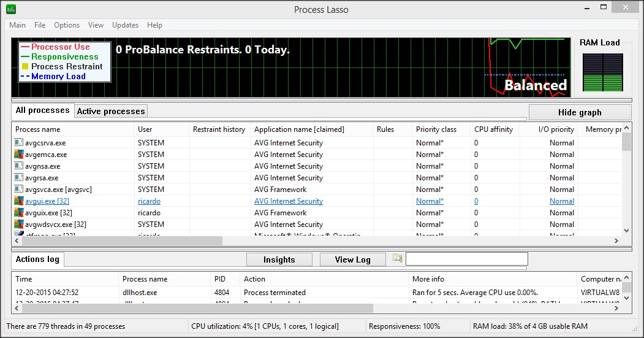644x338 pixels.
Task: Click the underlined AVG Internet Security link
Action: point(289,201)
